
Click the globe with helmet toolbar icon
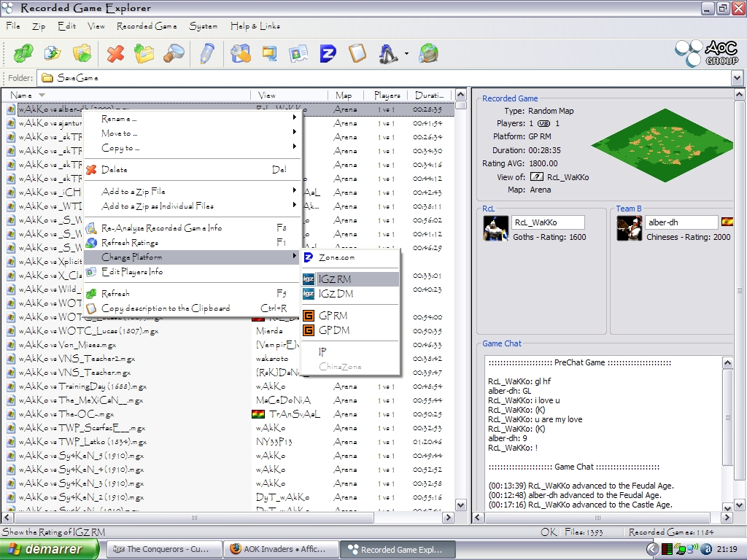pyautogui.click(x=428, y=53)
